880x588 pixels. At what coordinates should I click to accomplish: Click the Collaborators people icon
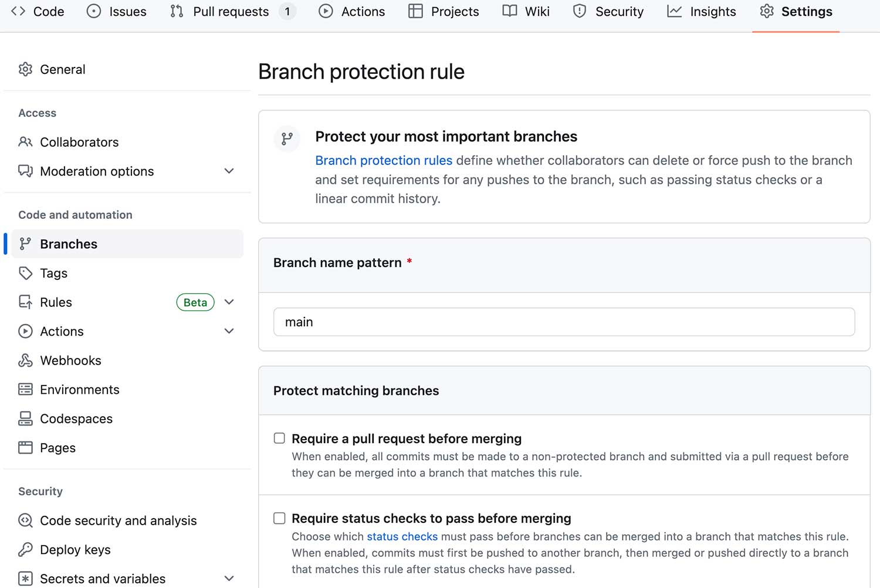25,142
